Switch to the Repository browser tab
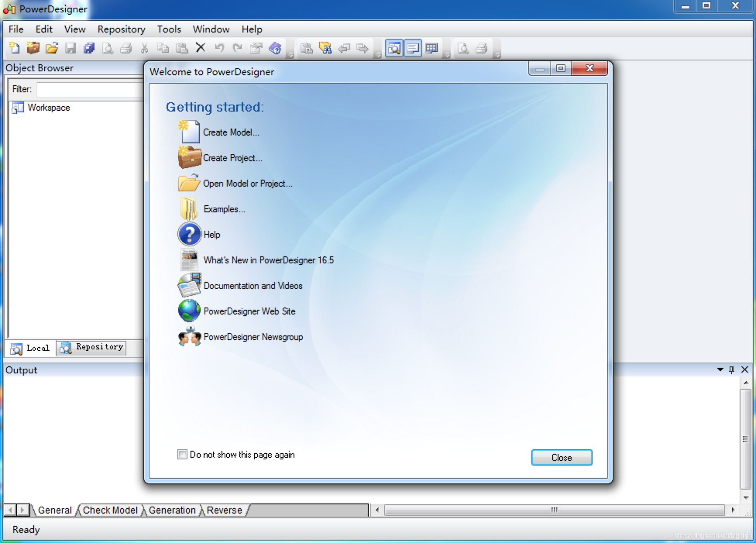Image resolution: width=756 pixels, height=543 pixels. [92, 347]
